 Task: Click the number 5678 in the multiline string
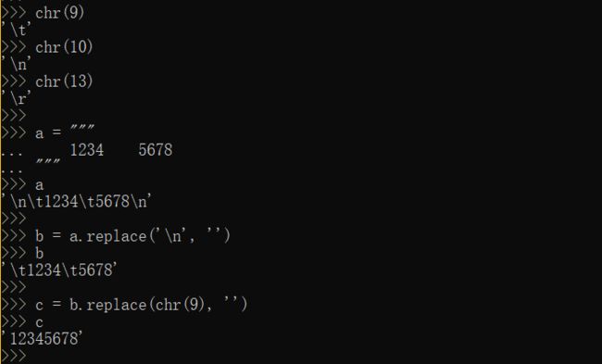pos(156,150)
